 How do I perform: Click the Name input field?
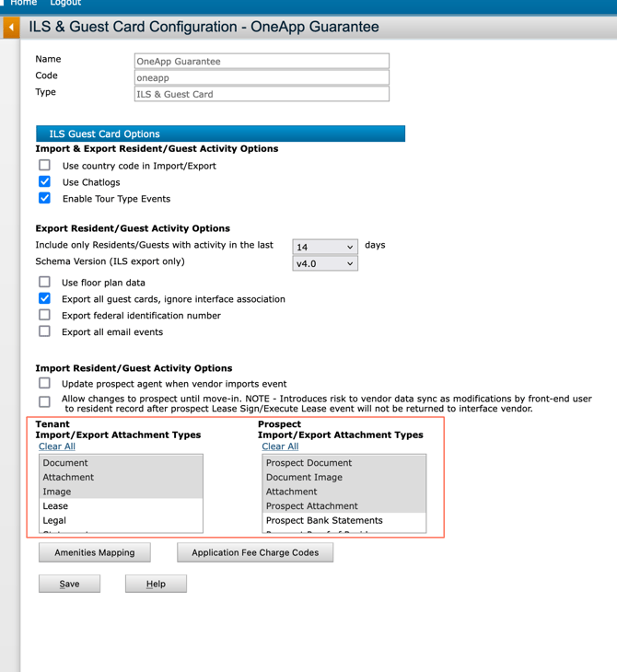tap(262, 61)
